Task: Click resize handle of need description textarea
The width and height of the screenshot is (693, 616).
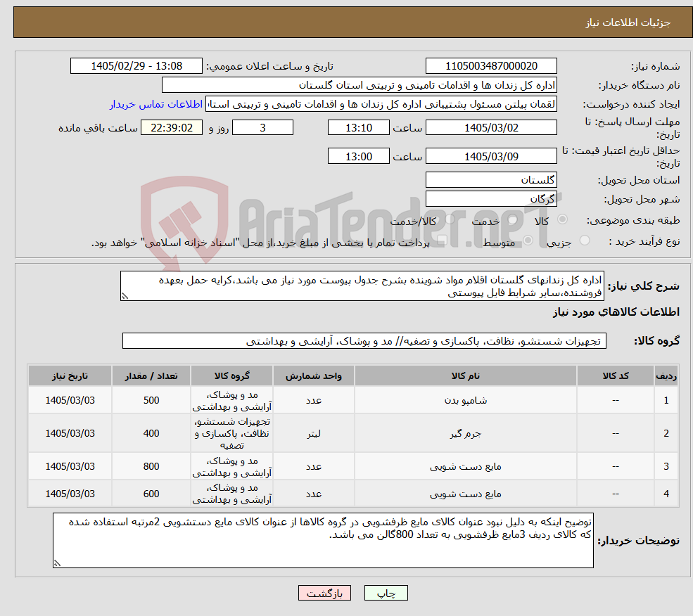Action: (x=125, y=297)
